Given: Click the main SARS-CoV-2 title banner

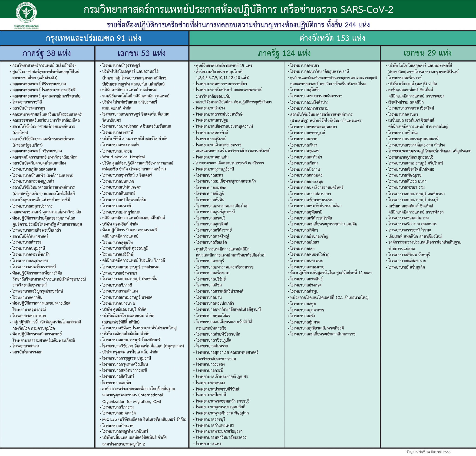Looking at the screenshot, I should (x=238, y=9).
